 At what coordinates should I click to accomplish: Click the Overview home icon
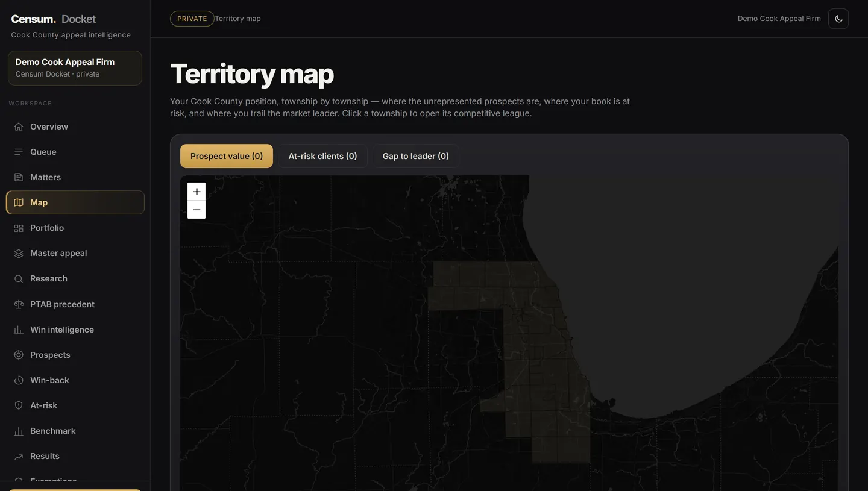[x=19, y=127]
